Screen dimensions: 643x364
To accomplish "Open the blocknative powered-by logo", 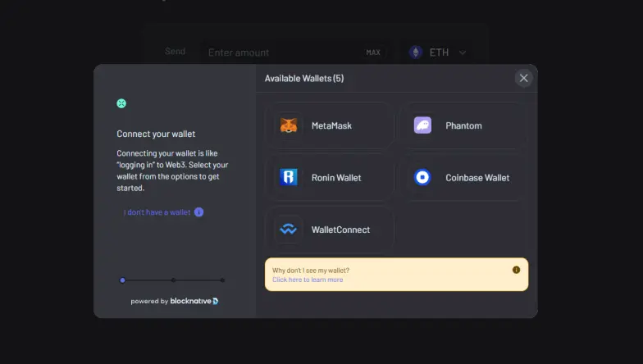I will tap(194, 301).
